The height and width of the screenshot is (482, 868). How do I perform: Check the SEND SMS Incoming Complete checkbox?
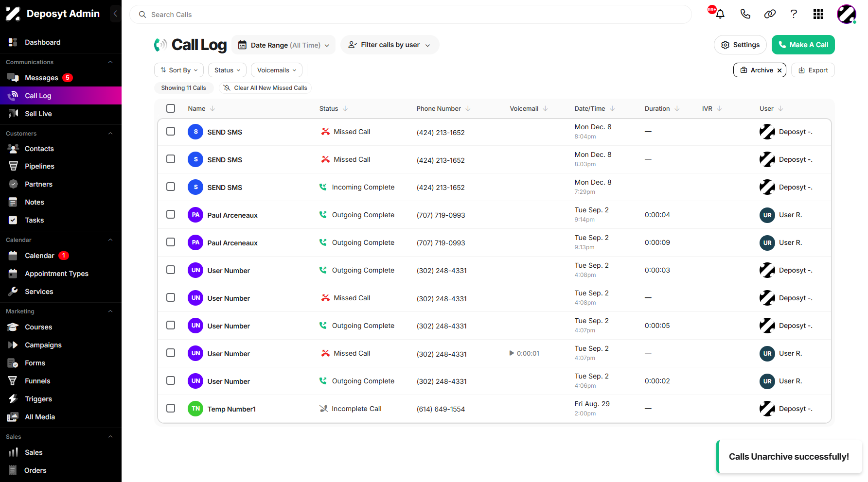coord(171,187)
